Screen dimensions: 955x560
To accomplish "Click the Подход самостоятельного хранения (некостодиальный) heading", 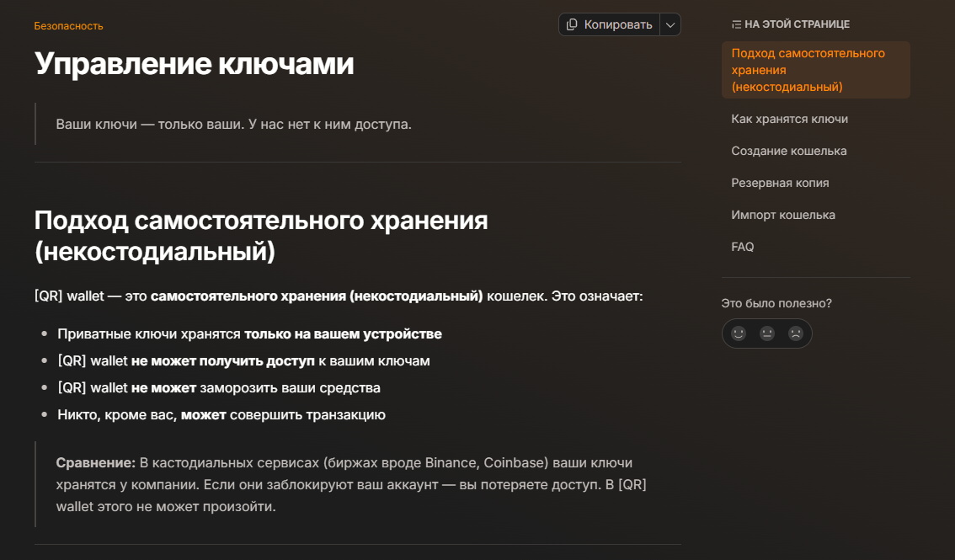I will (x=261, y=236).
